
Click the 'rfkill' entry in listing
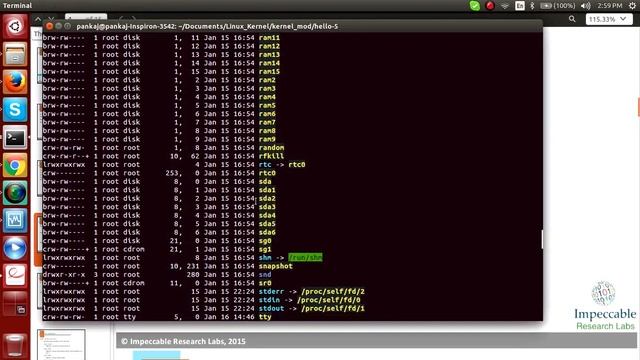(271, 156)
